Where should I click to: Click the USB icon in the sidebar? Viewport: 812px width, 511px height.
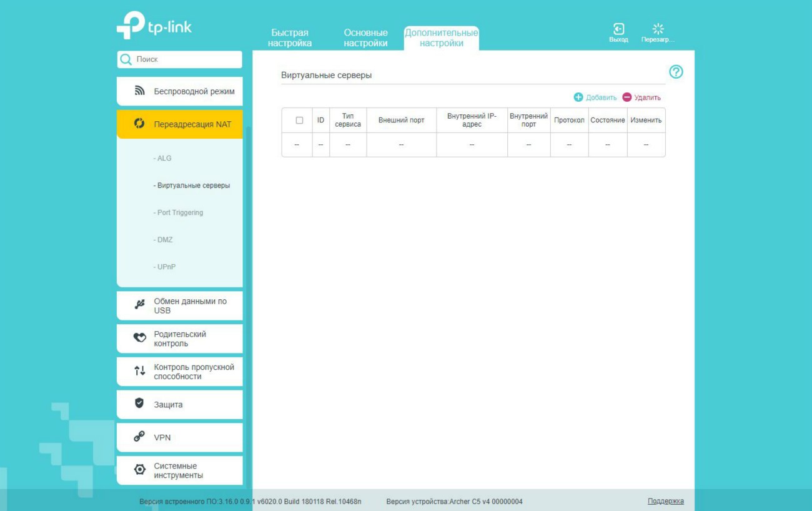tap(140, 305)
